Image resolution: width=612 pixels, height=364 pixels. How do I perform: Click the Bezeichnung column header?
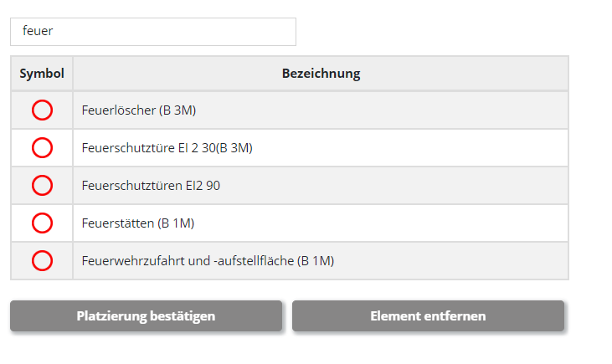pos(321,74)
